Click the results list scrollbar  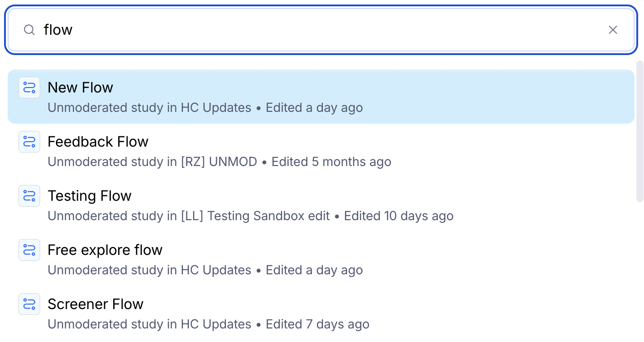pyautogui.click(x=639, y=131)
